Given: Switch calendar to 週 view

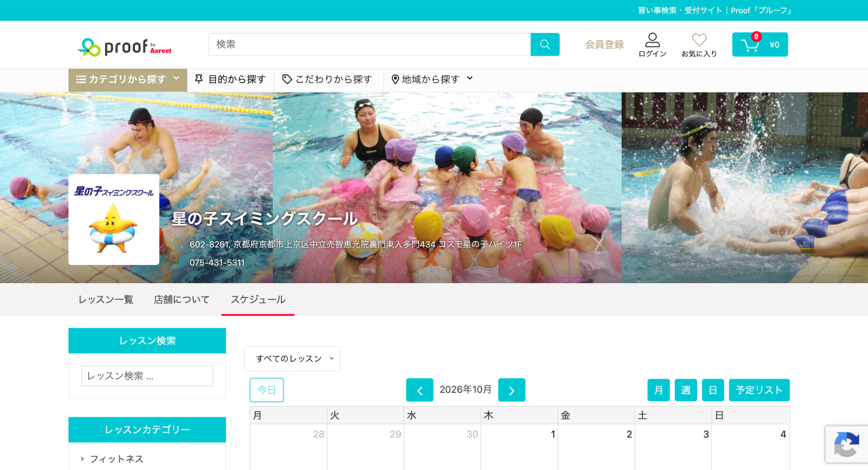Looking at the screenshot, I should (686, 390).
